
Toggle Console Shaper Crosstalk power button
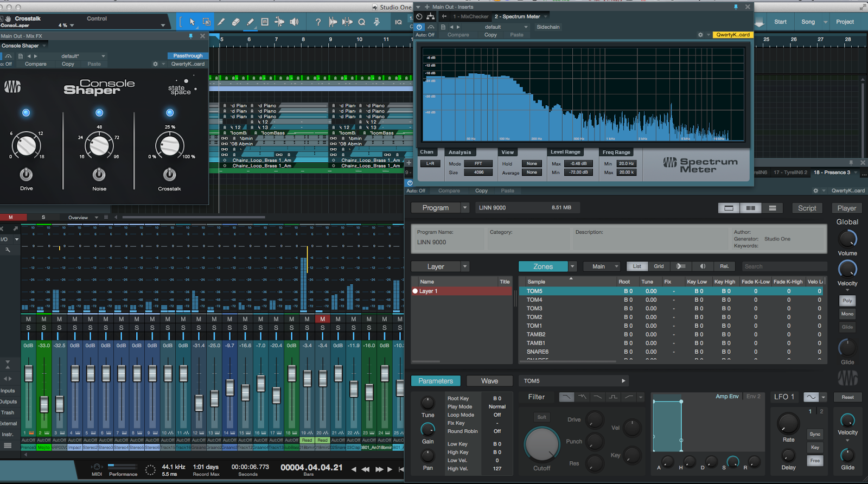tap(170, 174)
